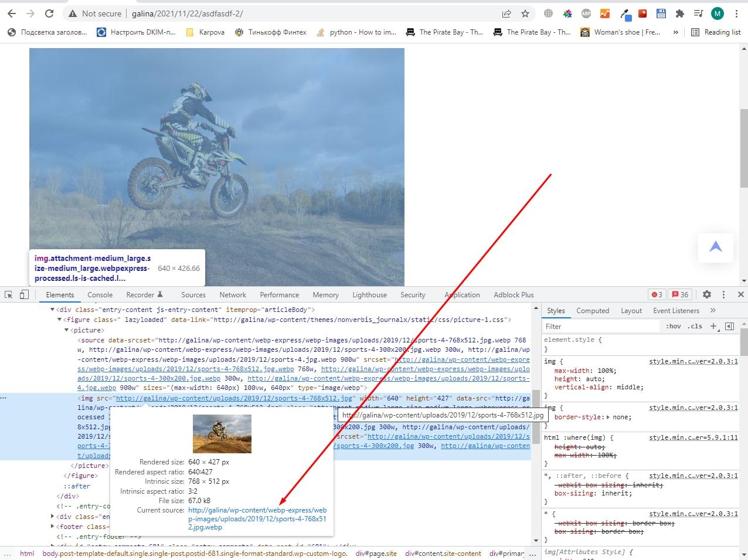Collapse the div entry-content node arrow
748x560 pixels.
pos(52,310)
